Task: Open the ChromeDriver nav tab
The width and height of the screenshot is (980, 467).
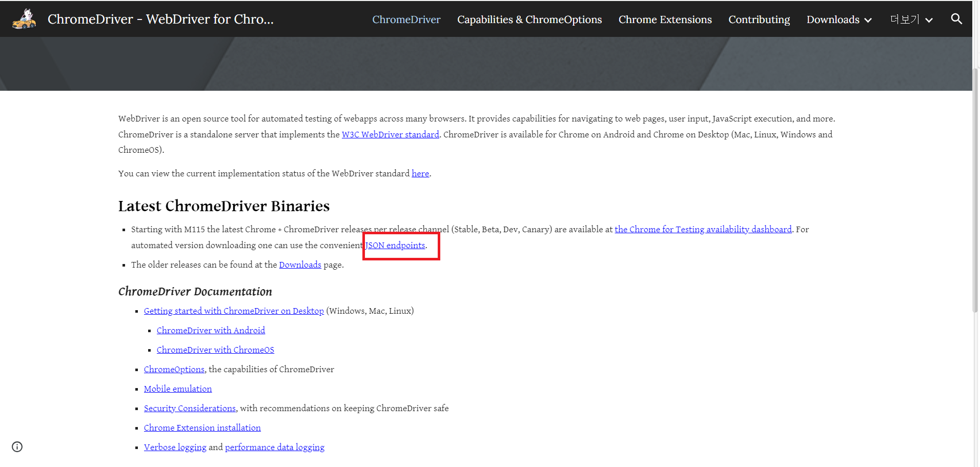Action: click(406, 19)
